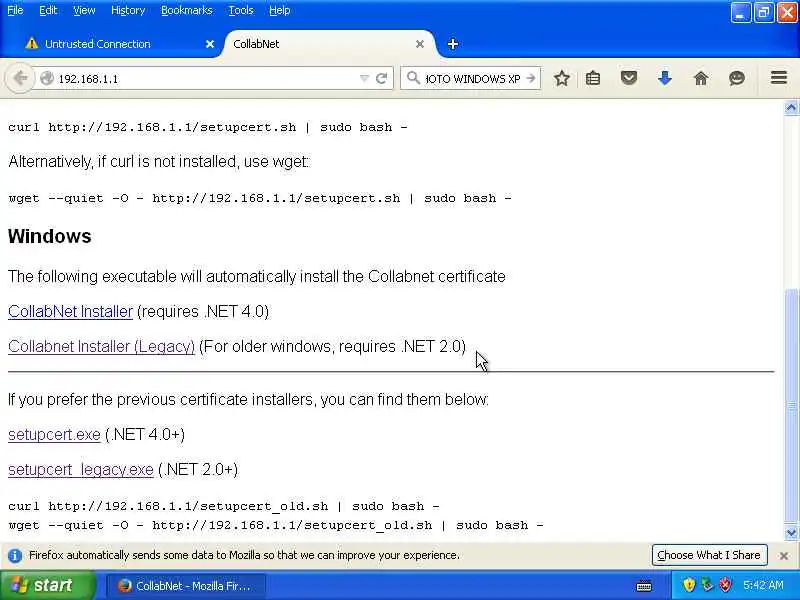The image size is (800, 600).
Task: Show bookmarks list icon
Action: 593,78
